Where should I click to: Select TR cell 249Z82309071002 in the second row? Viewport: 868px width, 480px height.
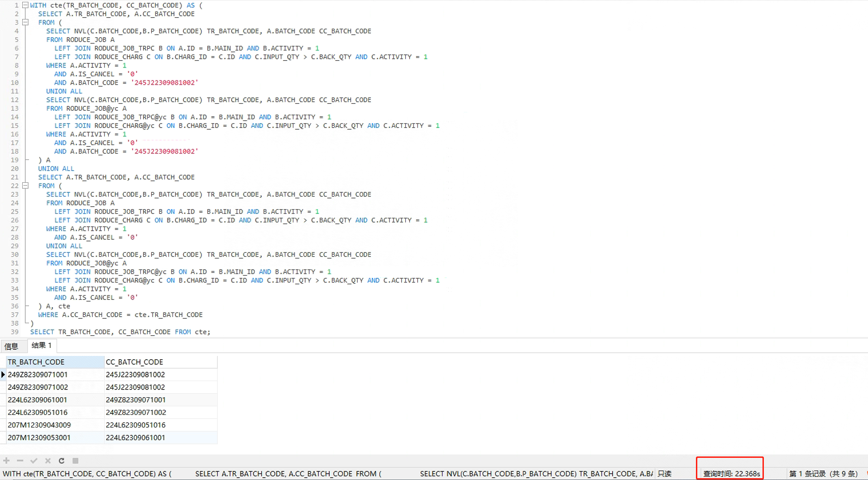point(55,387)
